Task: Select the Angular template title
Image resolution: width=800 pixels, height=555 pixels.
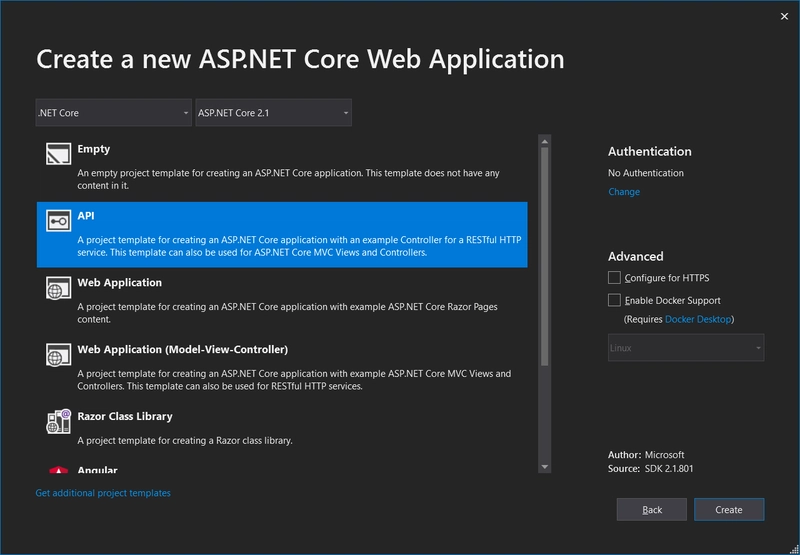Action: [x=97, y=470]
